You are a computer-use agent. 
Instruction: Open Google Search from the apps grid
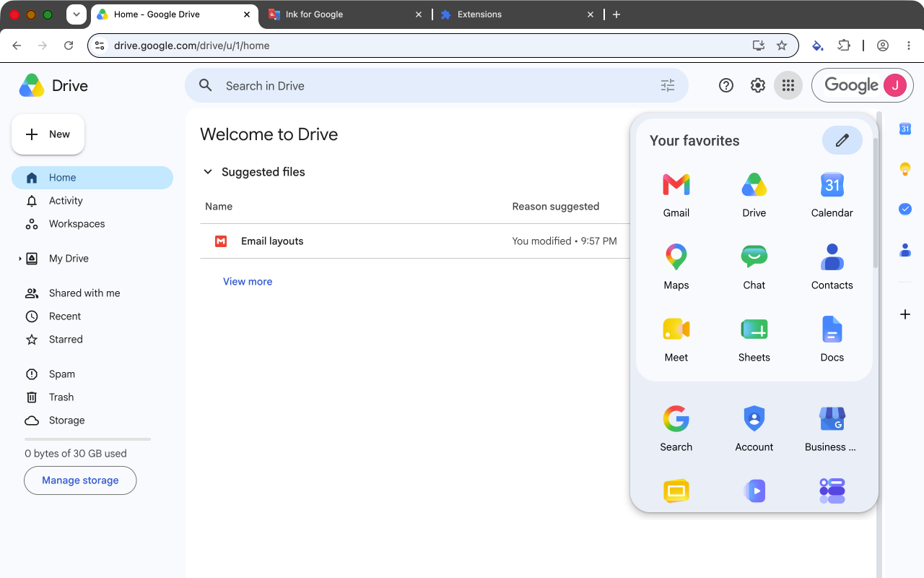click(676, 429)
